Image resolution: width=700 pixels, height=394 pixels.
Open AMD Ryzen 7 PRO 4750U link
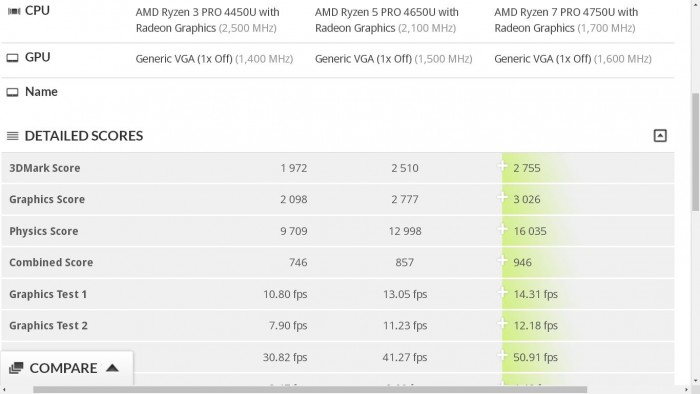[x=566, y=20]
